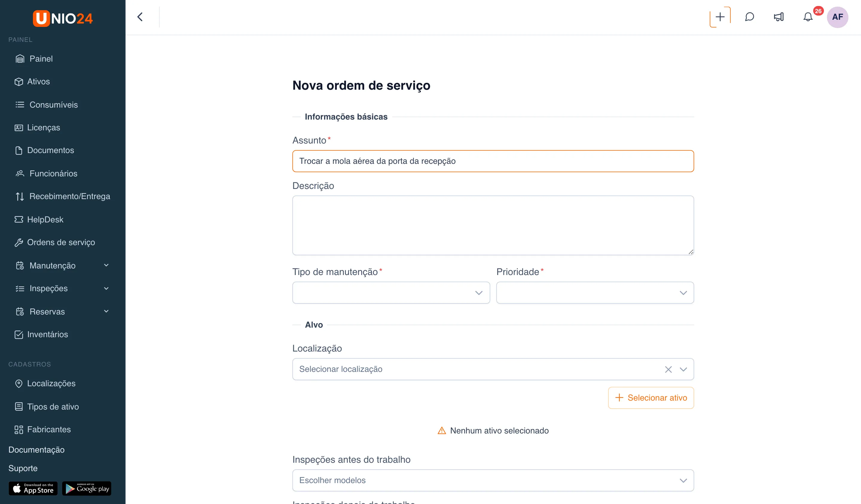
Task: Open the Prioridade dropdown
Action: 595,292
